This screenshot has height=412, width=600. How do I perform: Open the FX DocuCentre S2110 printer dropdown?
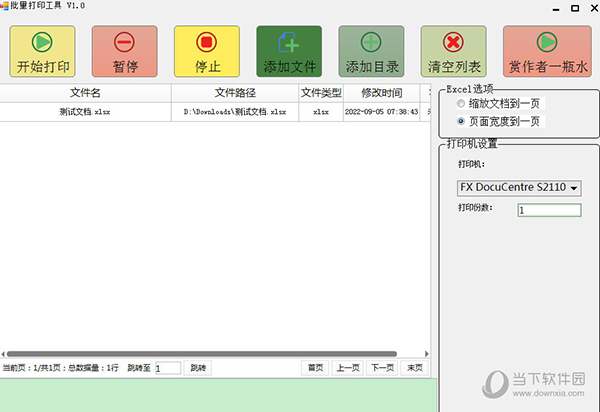coord(519,188)
